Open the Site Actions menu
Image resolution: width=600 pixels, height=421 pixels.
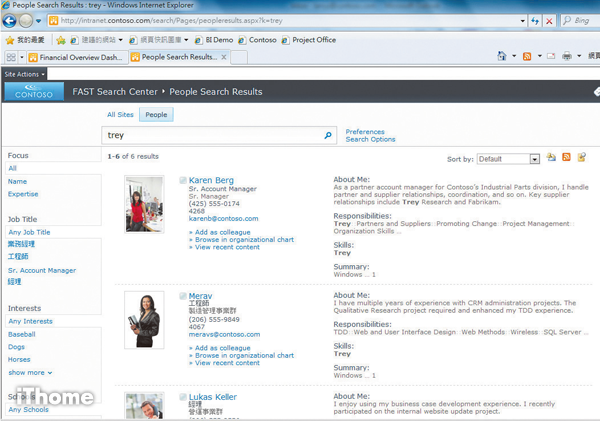click(x=22, y=74)
